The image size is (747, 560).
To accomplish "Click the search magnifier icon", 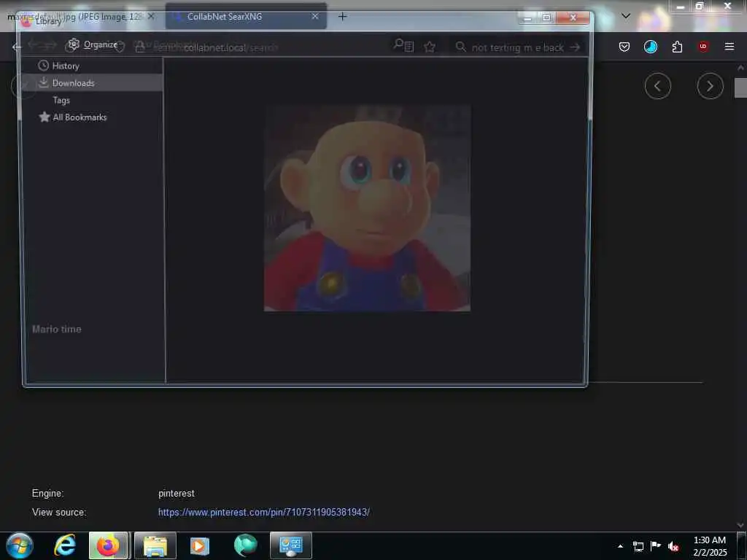I will pyautogui.click(x=460, y=47).
